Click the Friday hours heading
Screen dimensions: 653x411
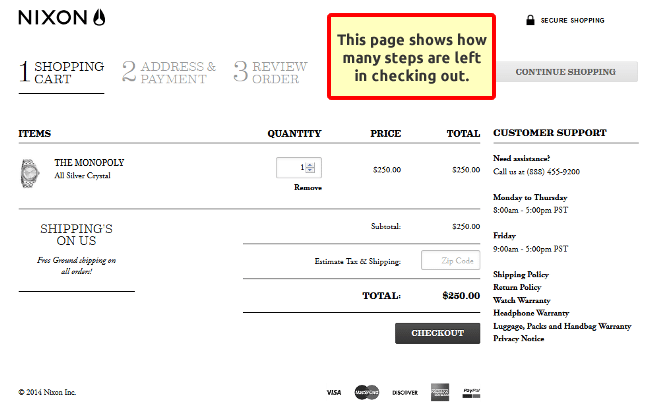coord(504,236)
